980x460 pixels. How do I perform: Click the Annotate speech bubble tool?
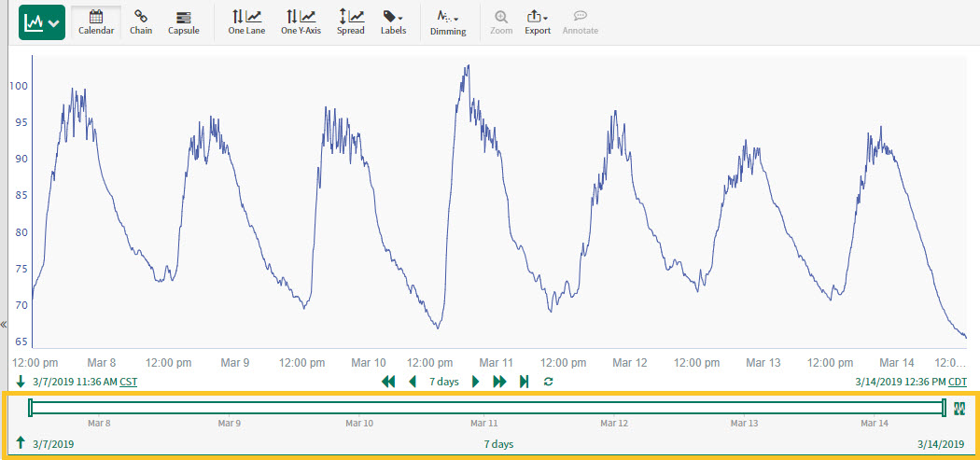click(x=581, y=21)
